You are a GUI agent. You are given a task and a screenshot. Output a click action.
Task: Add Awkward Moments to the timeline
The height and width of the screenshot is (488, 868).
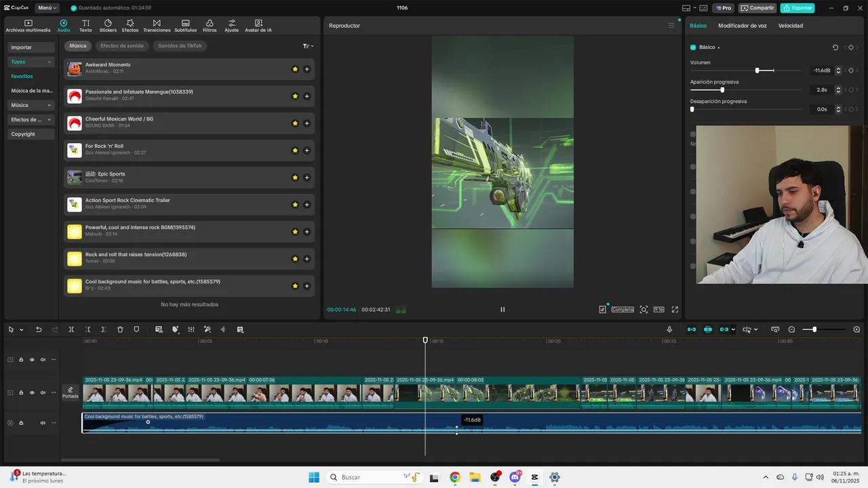pos(307,69)
